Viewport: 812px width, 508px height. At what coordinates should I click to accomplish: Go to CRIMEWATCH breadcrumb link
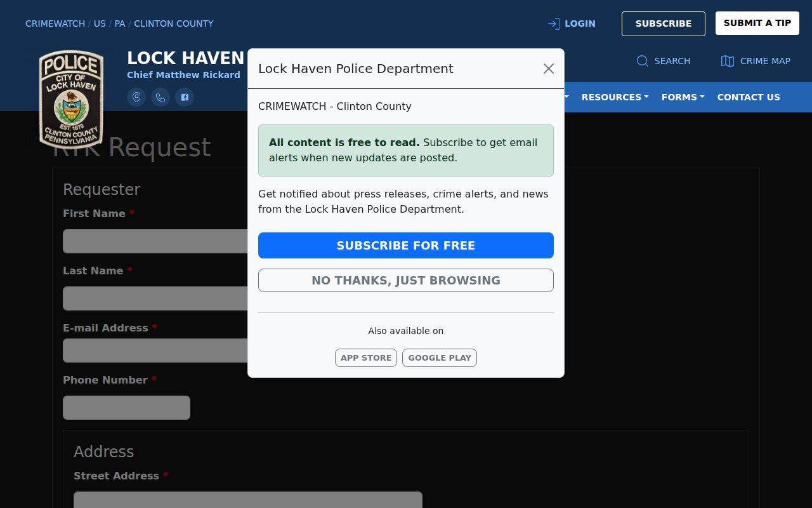coord(55,23)
